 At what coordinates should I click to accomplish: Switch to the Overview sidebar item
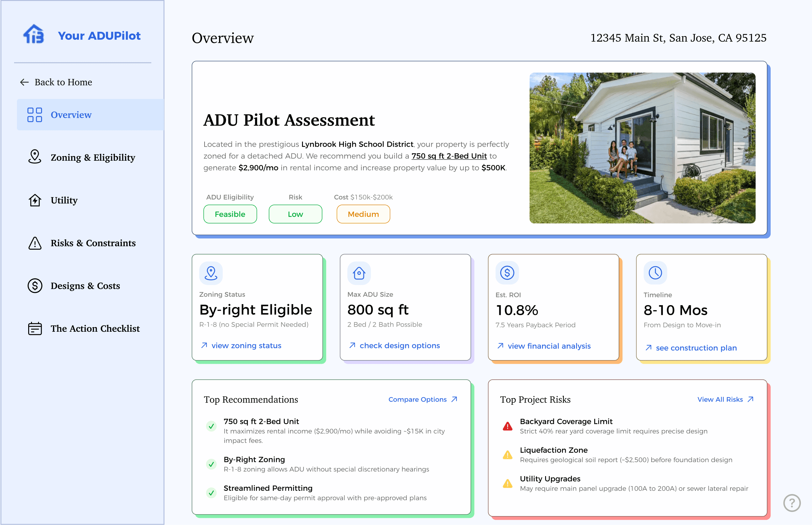pos(71,115)
